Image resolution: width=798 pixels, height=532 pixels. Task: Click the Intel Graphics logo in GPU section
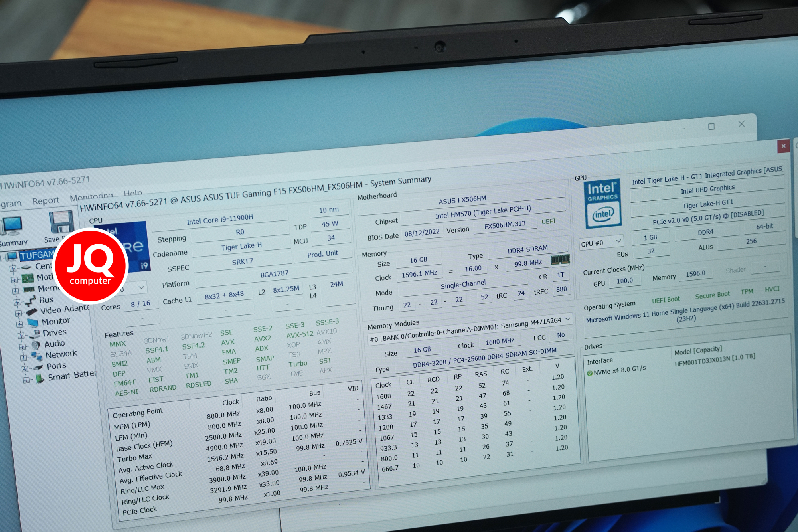(603, 204)
